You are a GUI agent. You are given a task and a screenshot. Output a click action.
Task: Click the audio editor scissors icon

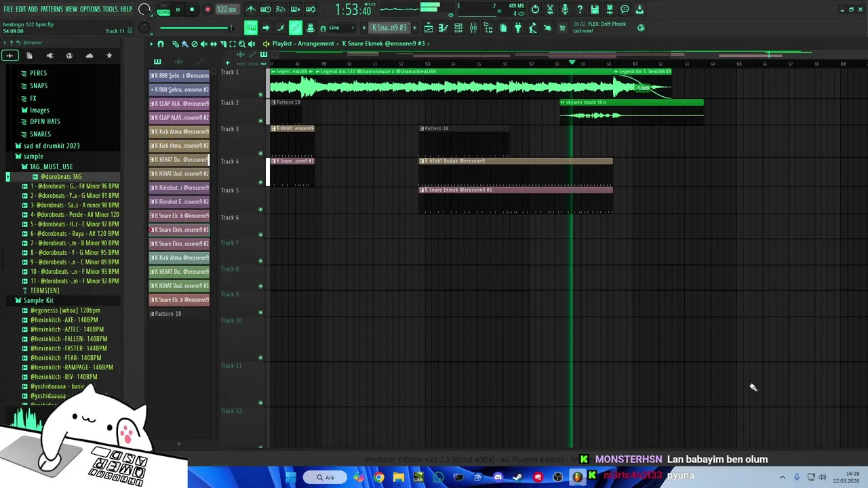click(550, 9)
